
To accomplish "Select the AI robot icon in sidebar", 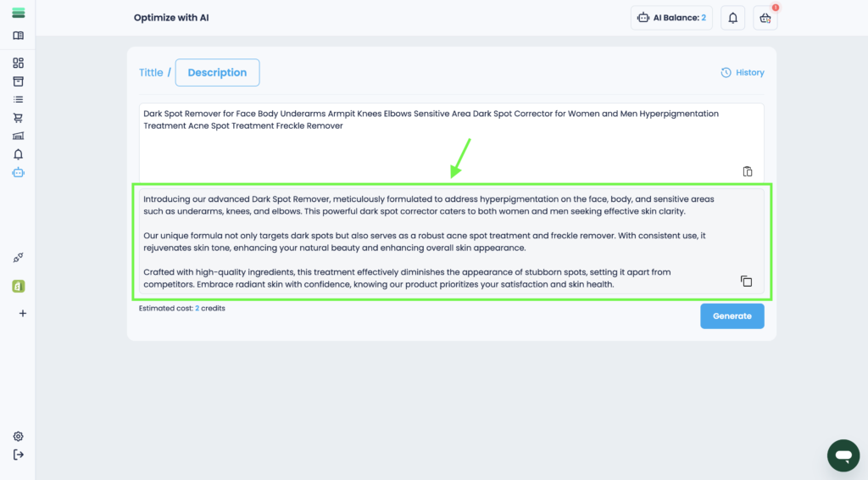I will tap(18, 172).
